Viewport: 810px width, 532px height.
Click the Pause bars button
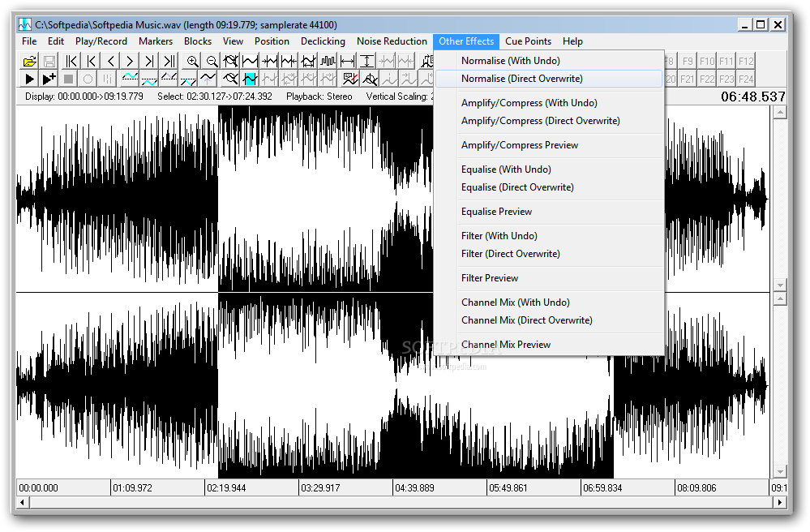click(x=108, y=79)
